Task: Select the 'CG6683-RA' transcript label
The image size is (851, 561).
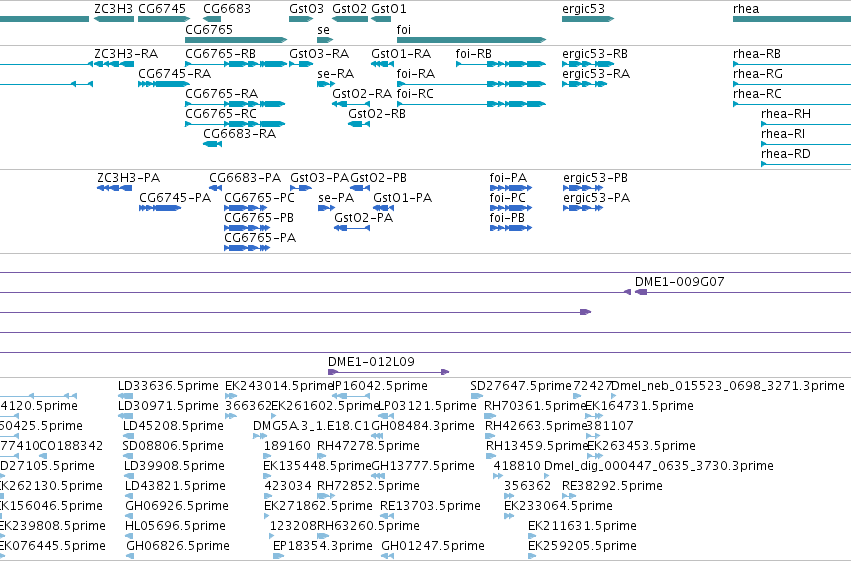Action: 239,134
